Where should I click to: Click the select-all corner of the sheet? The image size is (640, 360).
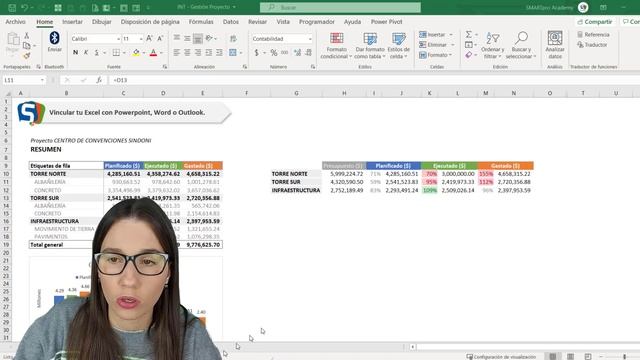7,93
